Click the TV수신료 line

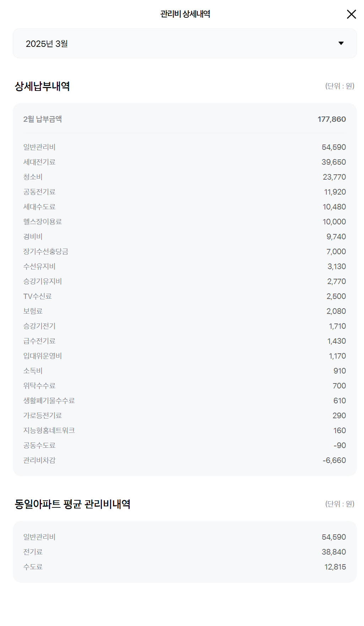tap(185, 296)
